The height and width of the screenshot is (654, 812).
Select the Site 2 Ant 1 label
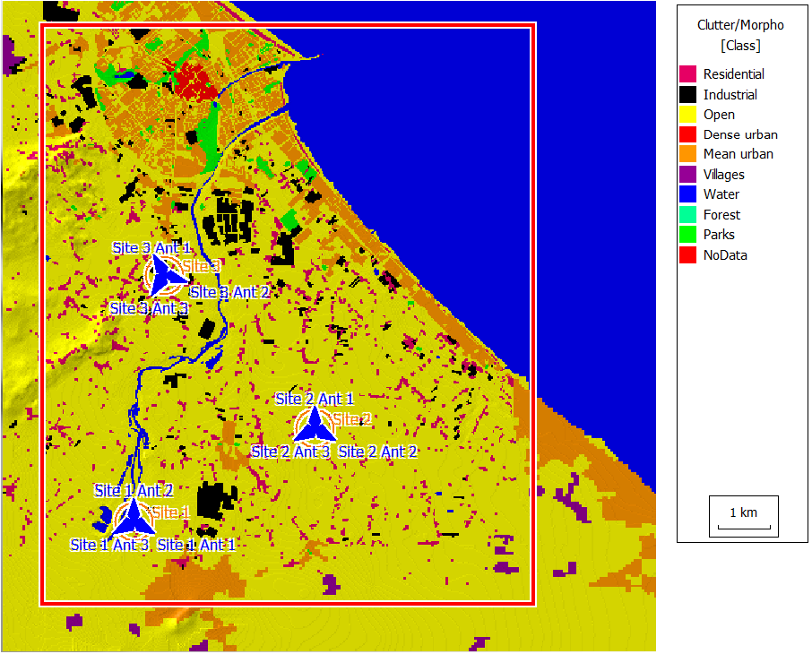pos(315,399)
